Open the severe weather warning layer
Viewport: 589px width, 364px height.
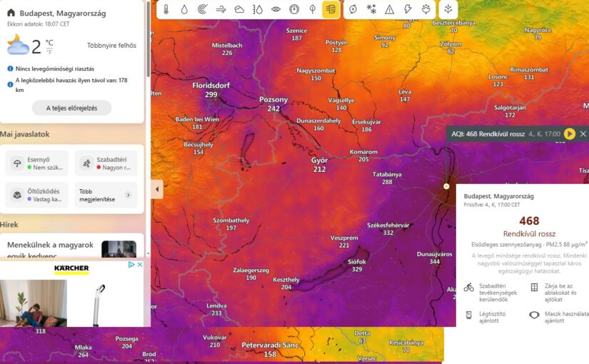coord(389,9)
